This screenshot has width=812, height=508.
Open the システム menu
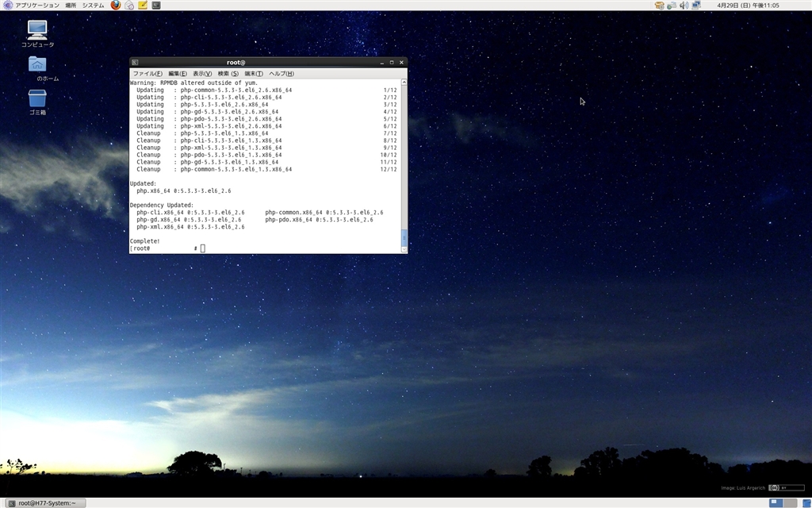[93, 5]
